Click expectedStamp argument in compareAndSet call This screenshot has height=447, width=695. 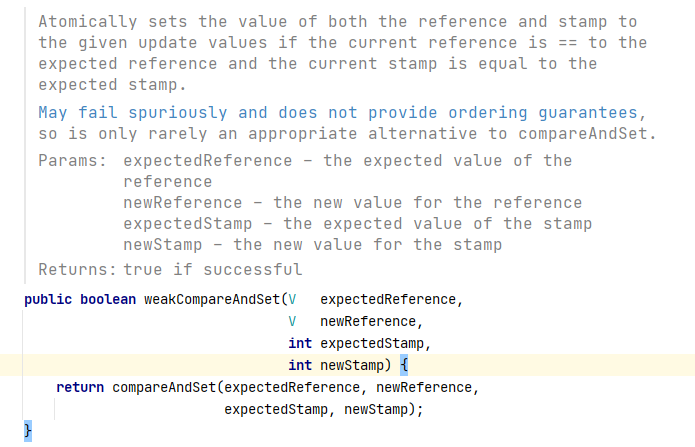coord(275,409)
